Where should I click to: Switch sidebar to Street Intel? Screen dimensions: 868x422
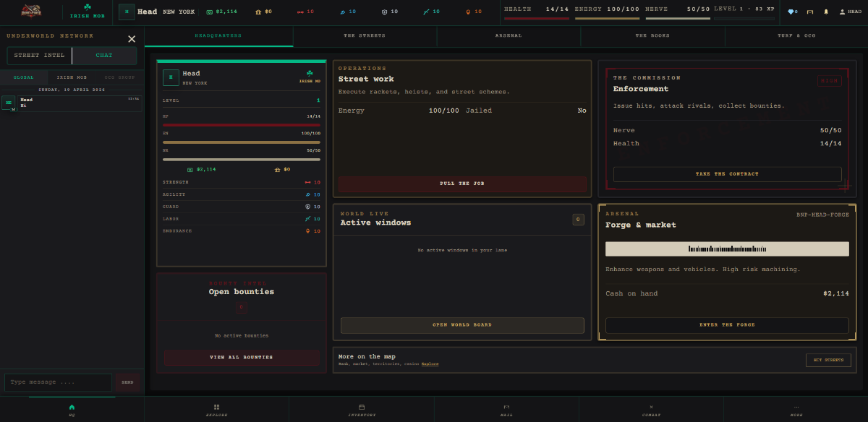(x=39, y=56)
